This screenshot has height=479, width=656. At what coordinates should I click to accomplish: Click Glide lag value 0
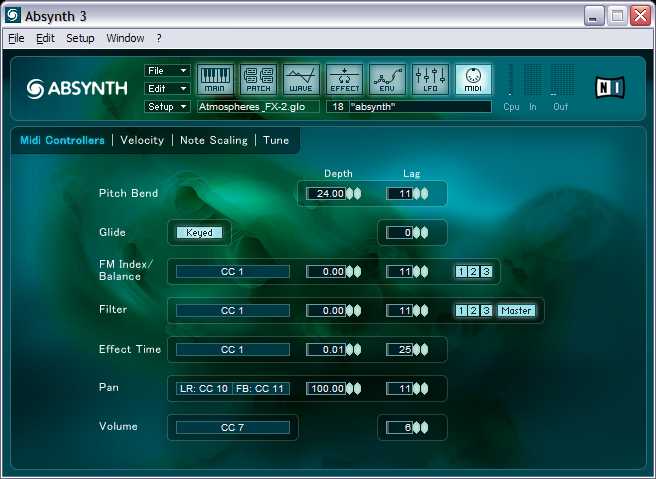pos(400,233)
